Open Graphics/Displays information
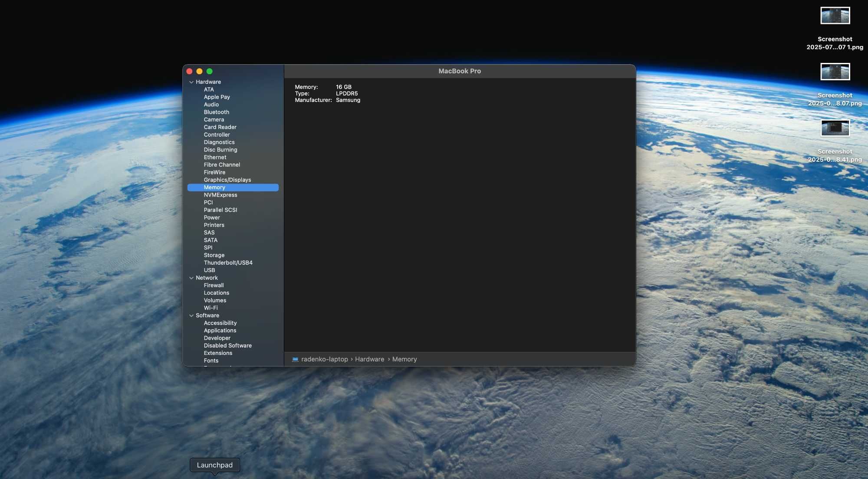 tap(227, 180)
